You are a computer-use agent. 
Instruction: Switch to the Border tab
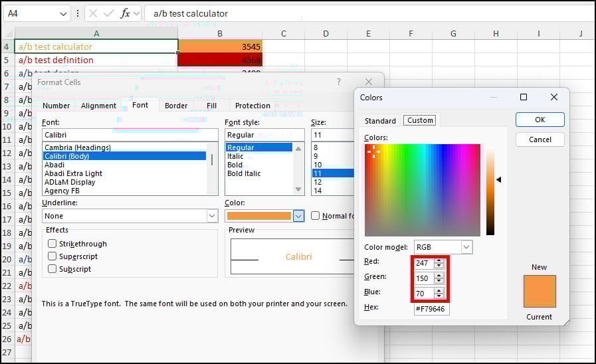(x=176, y=106)
